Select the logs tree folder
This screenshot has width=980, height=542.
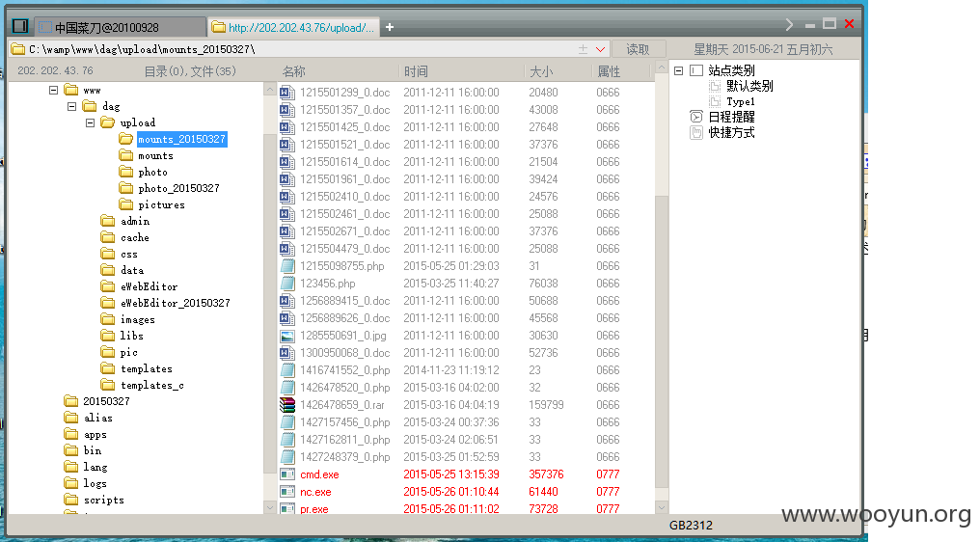95,483
